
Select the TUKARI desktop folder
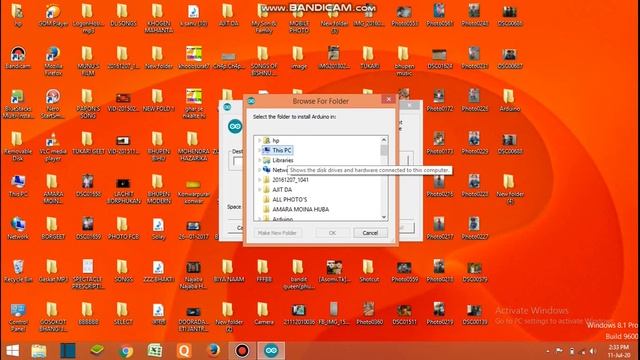coord(369,58)
